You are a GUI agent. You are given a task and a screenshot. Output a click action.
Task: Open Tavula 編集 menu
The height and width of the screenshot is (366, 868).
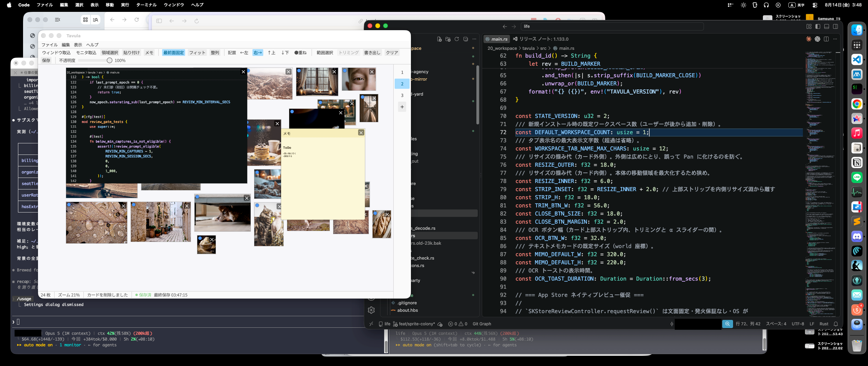(66, 45)
